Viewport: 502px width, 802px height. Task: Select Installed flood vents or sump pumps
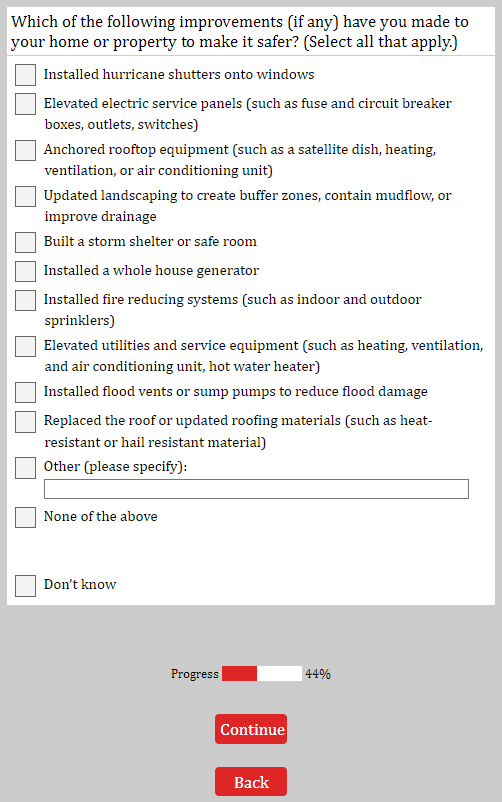tap(25, 392)
